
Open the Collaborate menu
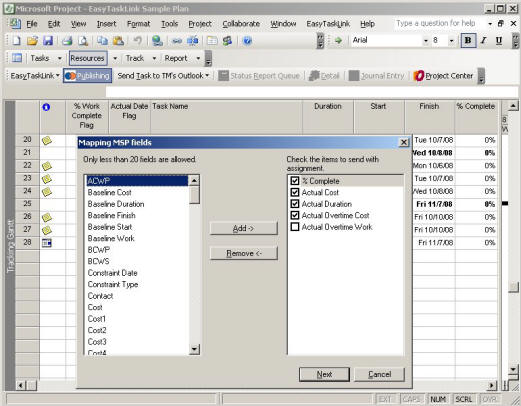[241, 24]
